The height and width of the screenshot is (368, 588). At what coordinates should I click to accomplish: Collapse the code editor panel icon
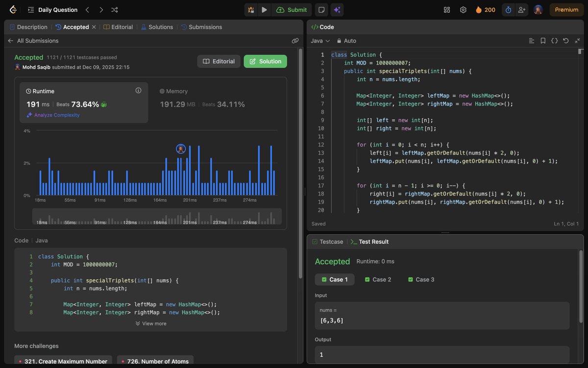tap(577, 41)
